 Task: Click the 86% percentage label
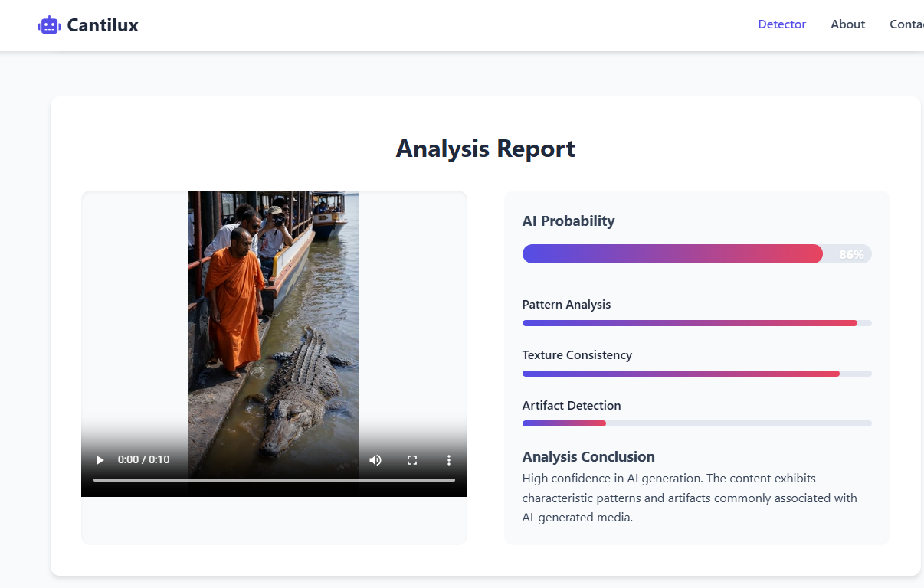pyautogui.click(x=851, y=255)
